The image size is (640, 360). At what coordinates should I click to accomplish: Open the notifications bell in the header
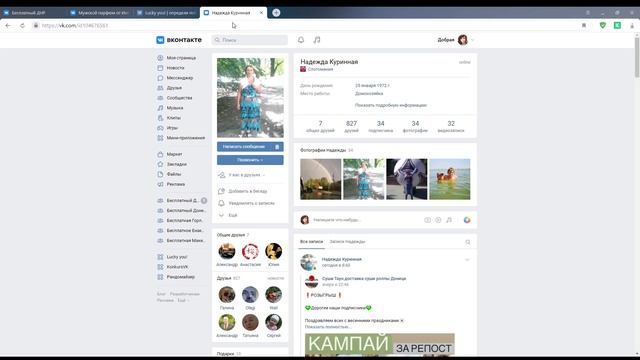click(x=301, y=40)
